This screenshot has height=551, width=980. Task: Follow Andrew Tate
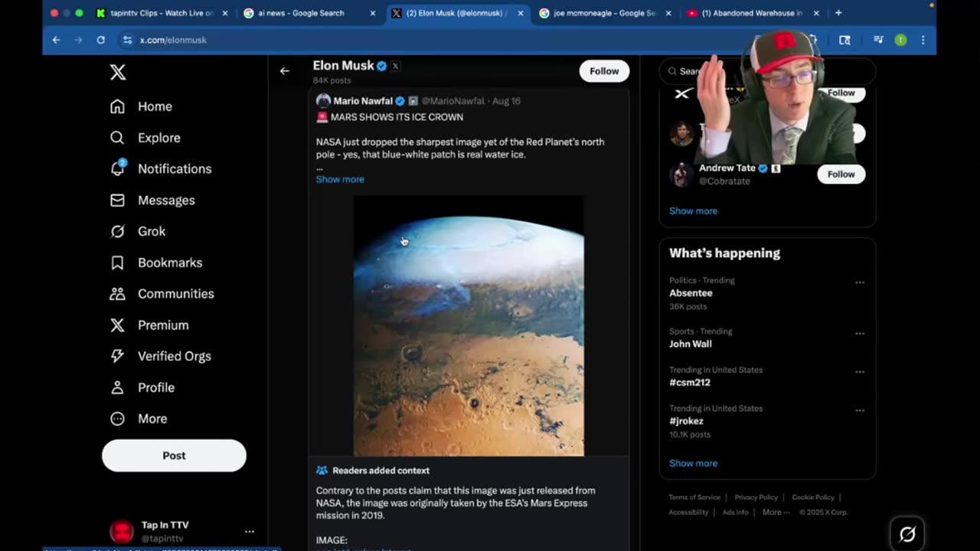(x=841, y=174)
